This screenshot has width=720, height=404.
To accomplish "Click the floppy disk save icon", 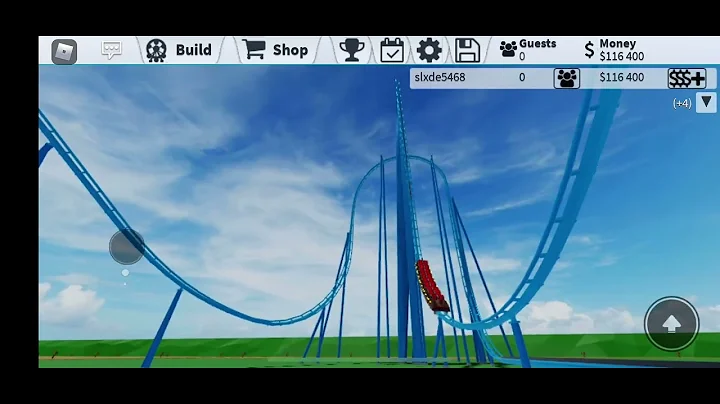I will (x=467, y=50).
